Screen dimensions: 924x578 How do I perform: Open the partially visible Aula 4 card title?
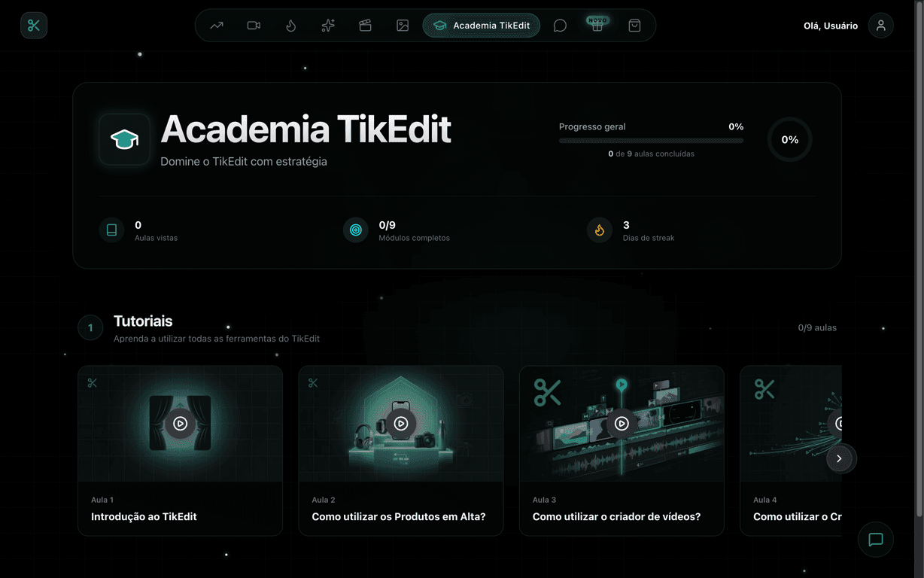tap(798, 517)
